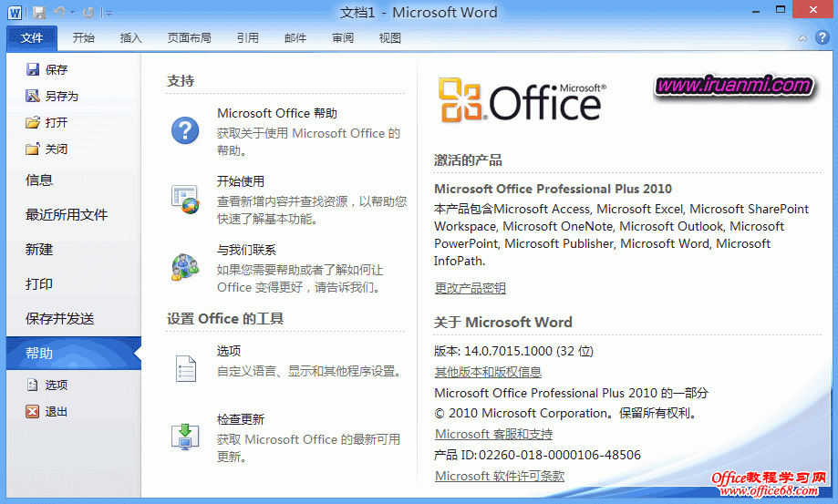Open the Customize Quick Access Toolbar dropdown

109,13
